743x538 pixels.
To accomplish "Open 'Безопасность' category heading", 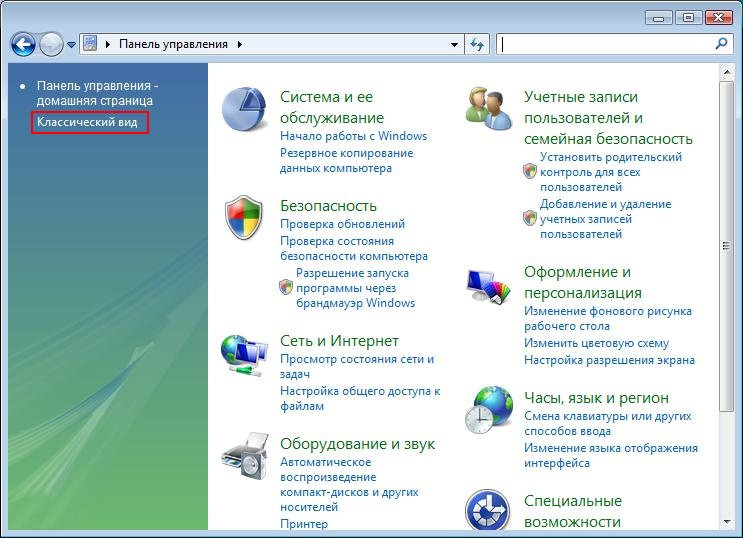I will [x=328, y=206].
